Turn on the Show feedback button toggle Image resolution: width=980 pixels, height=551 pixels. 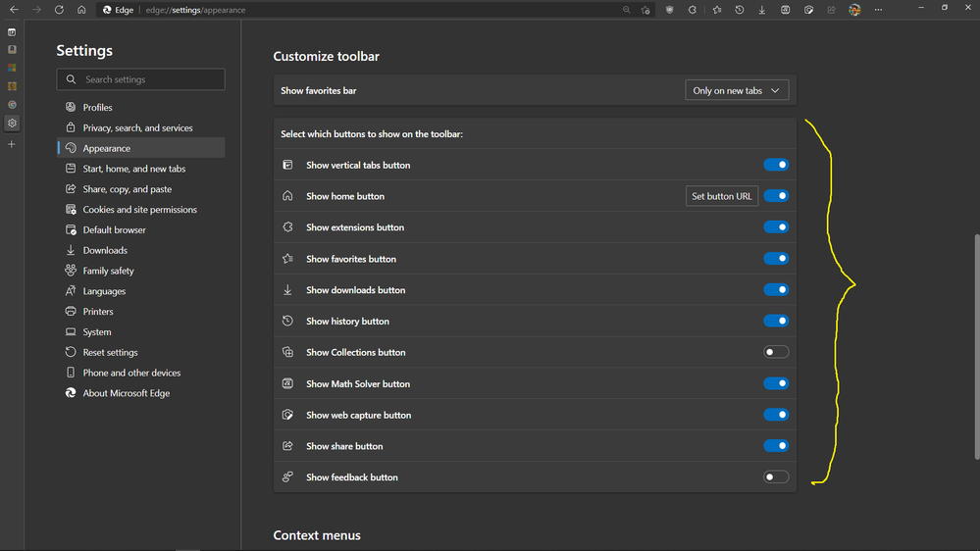click(x=776, y=477)
